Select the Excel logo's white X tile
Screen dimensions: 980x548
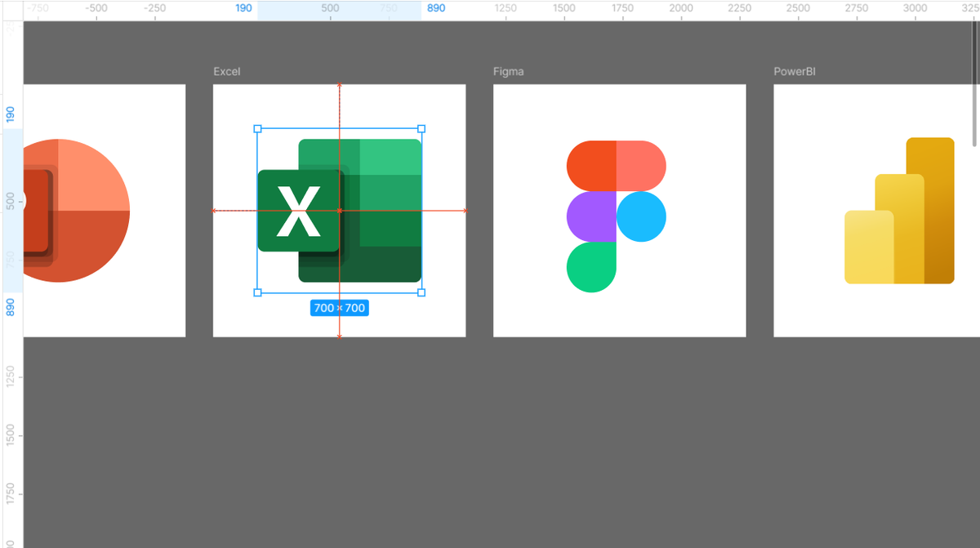(298, 211)
